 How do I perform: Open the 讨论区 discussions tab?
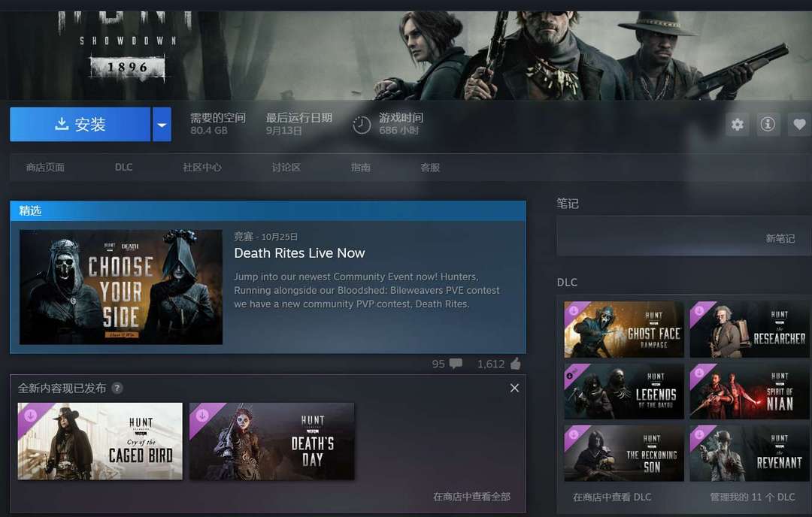pos(286,168)
